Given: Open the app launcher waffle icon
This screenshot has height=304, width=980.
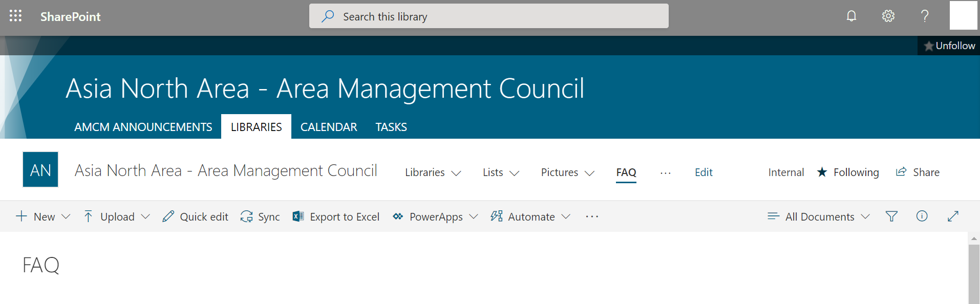Looking at the screenshot, I should pos(15,16).
